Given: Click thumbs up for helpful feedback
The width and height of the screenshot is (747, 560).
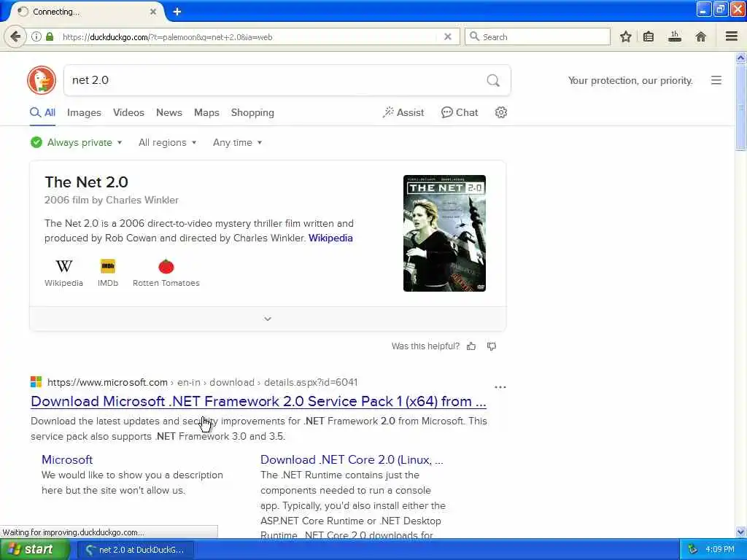Looking at the screenshot, I should (x=471, y=346).
